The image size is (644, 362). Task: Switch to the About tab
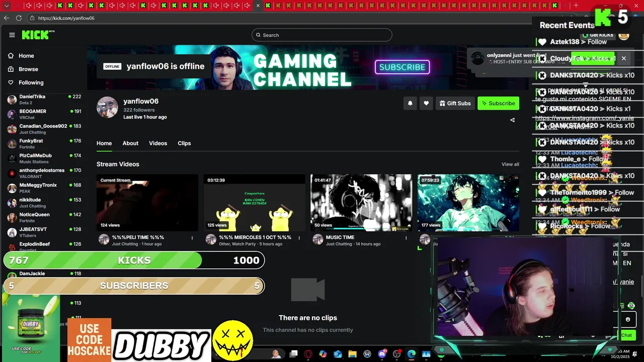click(130, 143)
